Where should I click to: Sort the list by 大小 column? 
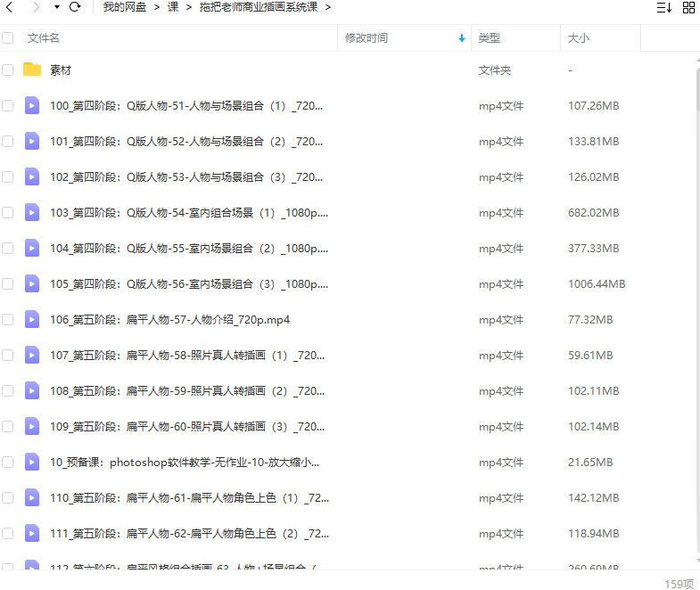tap(578, 38)
